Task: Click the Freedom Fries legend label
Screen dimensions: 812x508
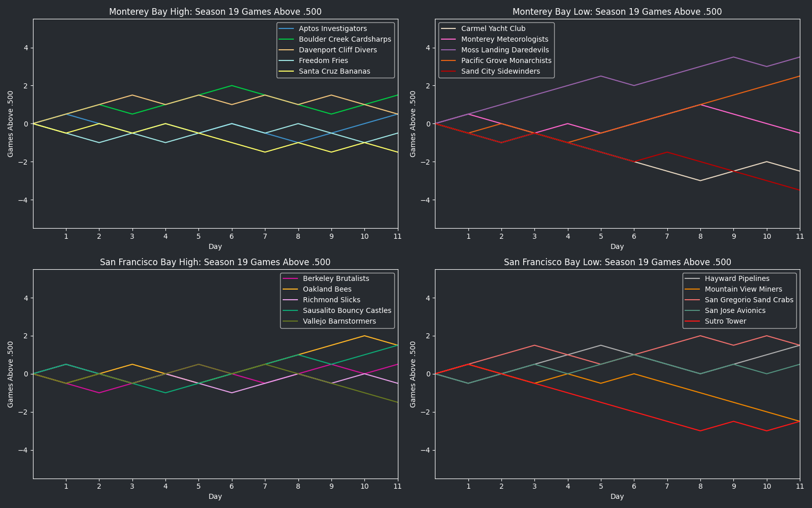Action: click(x=323, y=61)
